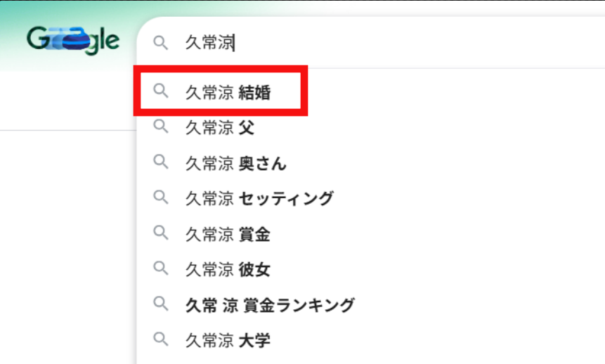This screenshot has height=364, width=605.
Task: Select the 久常 涼 賞金ランキング suggestion
Action: 270,306
